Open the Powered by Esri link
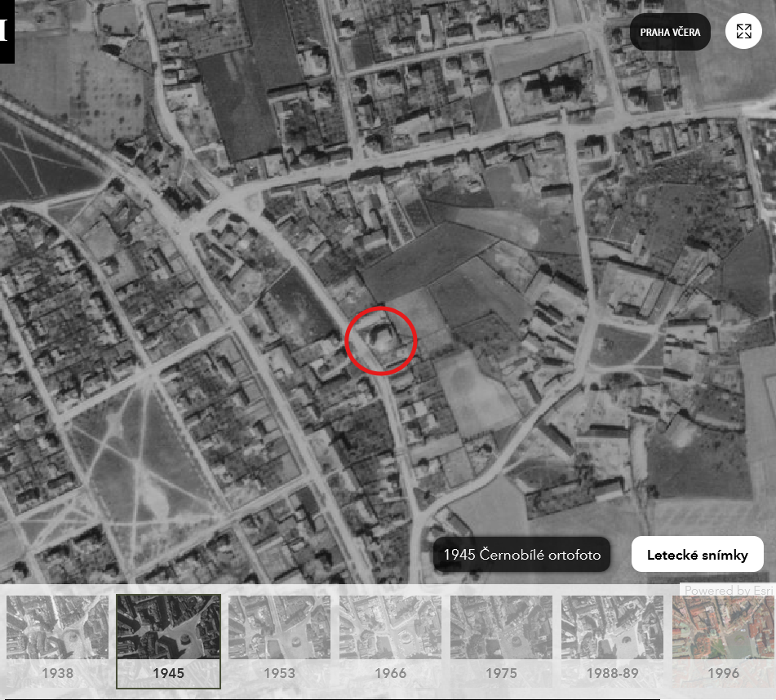This screenshot has width=776, height=700. pos(728,590)
